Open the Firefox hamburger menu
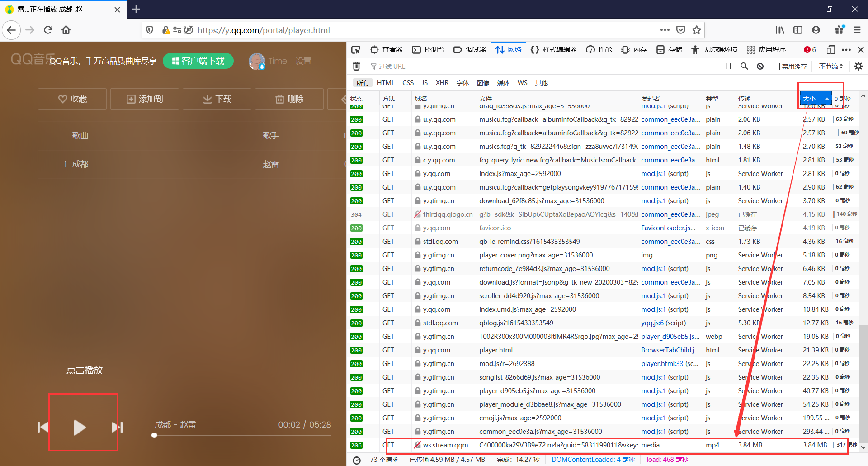The width and height of the screenshot is (868, 466). 857,30
